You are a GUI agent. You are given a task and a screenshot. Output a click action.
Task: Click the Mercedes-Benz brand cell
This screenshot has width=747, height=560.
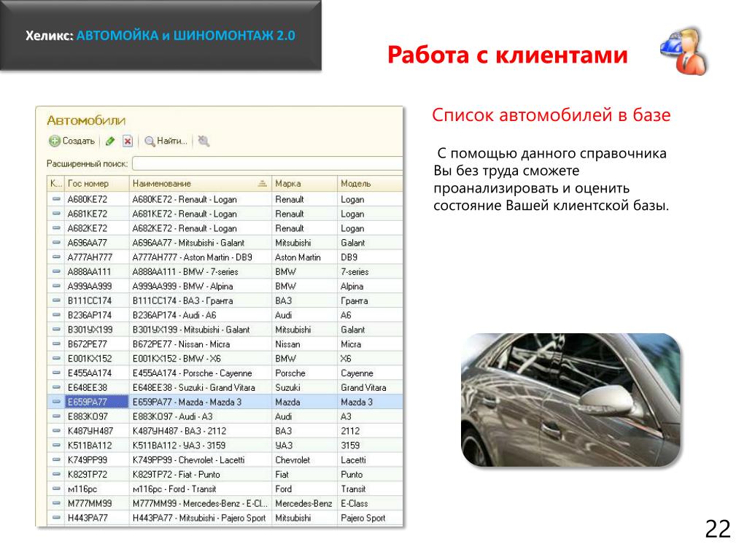(304, 503)
